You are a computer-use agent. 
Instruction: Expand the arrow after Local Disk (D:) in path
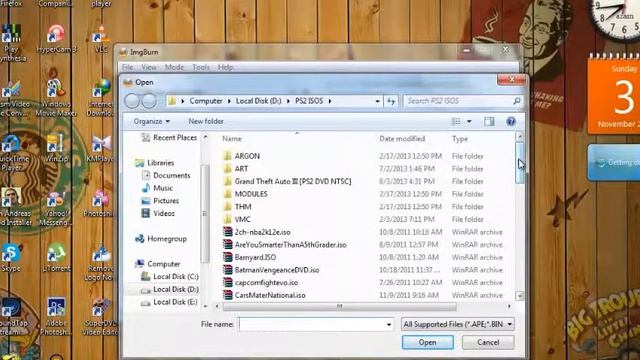288,101
